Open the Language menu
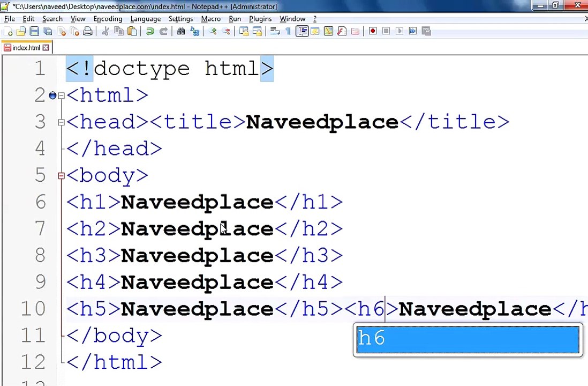The width and height of the screenshot is (588, 386). pos(146,19)
